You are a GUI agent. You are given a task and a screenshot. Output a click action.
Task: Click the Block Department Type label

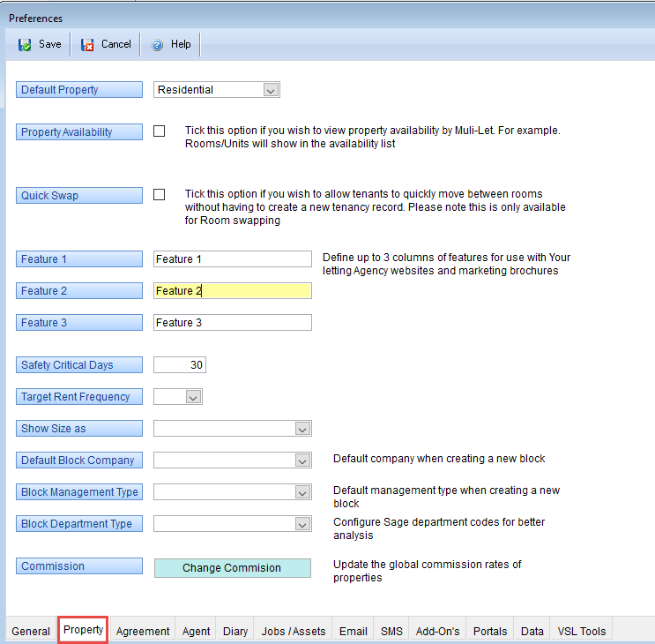79,524
